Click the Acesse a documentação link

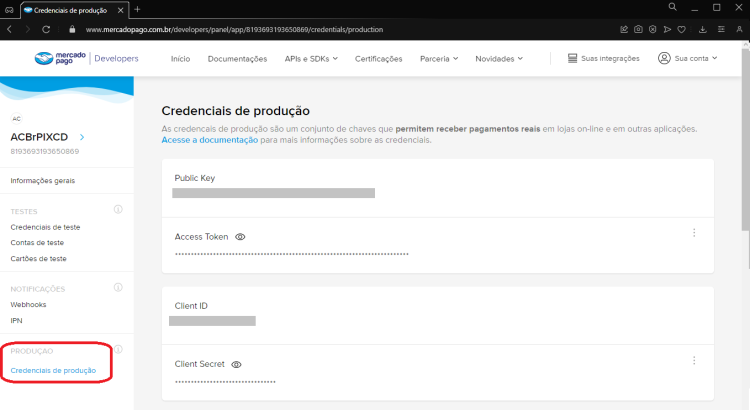coord(210,140)
